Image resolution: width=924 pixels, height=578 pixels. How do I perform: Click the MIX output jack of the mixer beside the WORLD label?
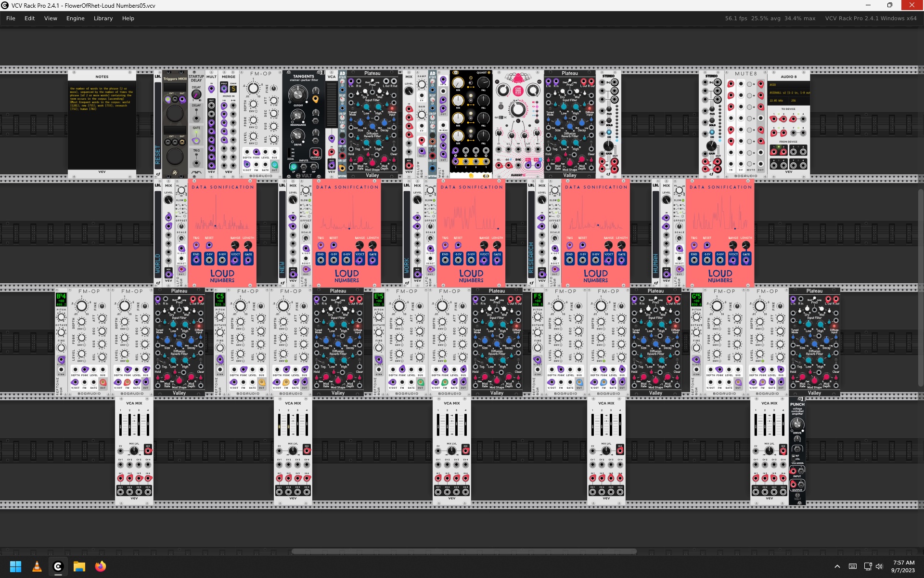(168, 275)
